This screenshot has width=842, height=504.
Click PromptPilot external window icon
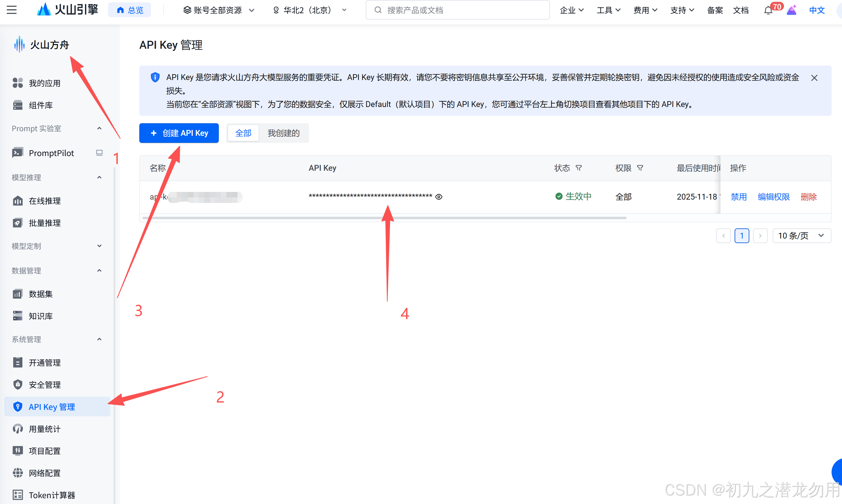pyautogui.click(x=99, y=153)
